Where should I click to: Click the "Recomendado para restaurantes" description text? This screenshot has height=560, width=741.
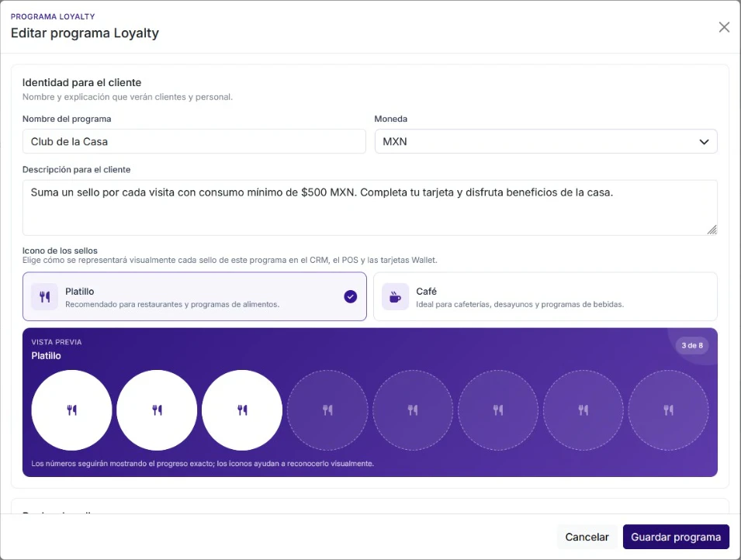(172, 304)
